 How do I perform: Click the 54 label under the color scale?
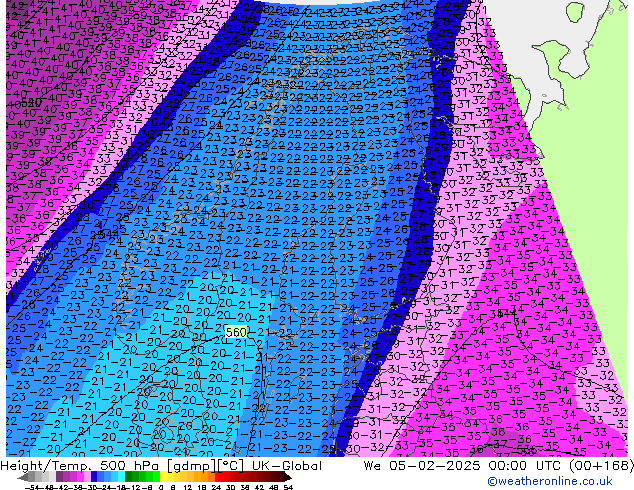(288, 488)
